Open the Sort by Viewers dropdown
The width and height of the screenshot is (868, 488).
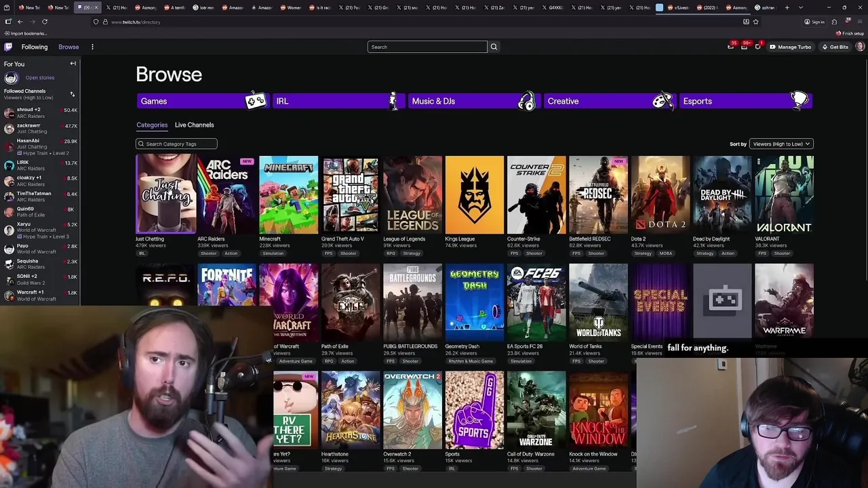click(x=781, y=144)
